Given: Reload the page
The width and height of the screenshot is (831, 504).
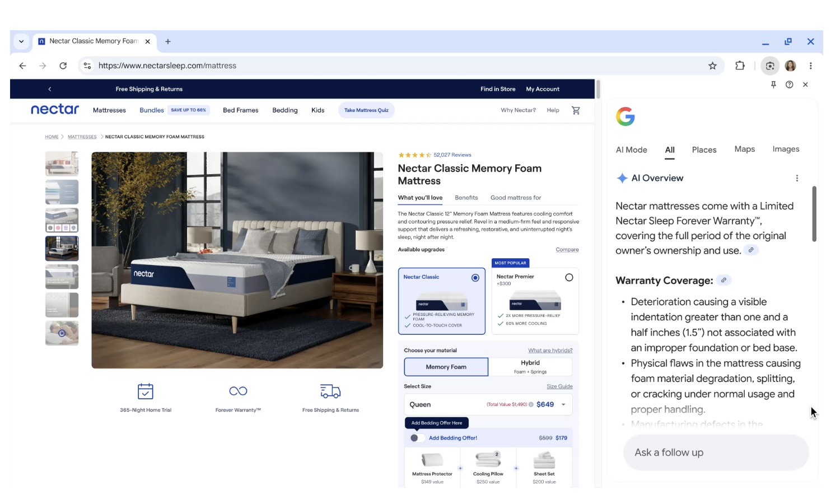Looking at the screenshot, I should (x=63, y=66).
